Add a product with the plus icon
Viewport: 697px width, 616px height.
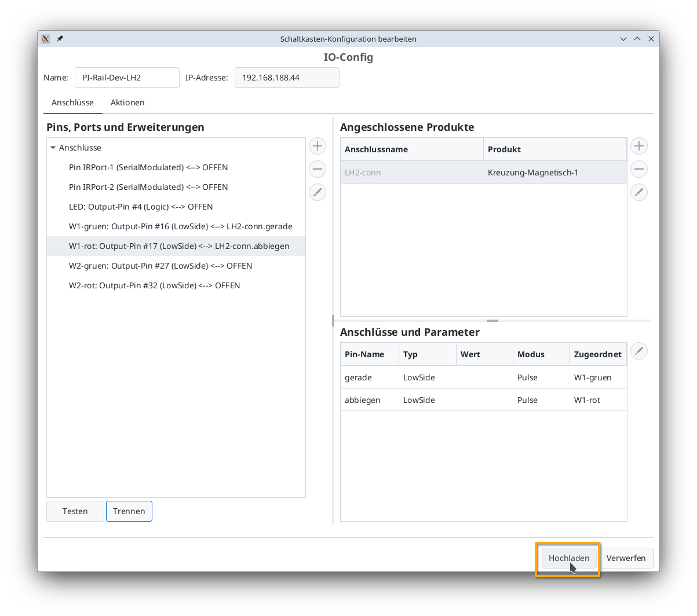click(638, 146)
